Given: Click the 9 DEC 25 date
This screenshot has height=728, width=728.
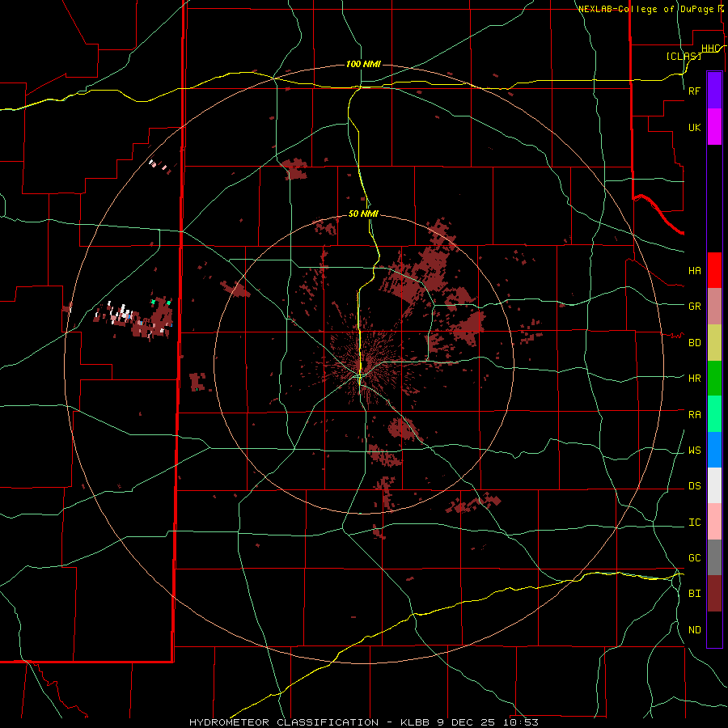Looking at the screenshot, I should (x=464, y=722).
